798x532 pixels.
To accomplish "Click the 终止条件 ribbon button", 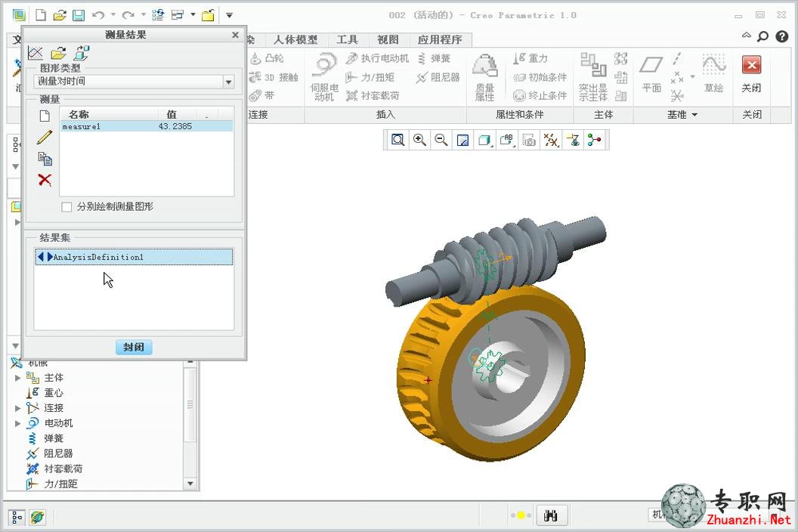I will (540, 96).
